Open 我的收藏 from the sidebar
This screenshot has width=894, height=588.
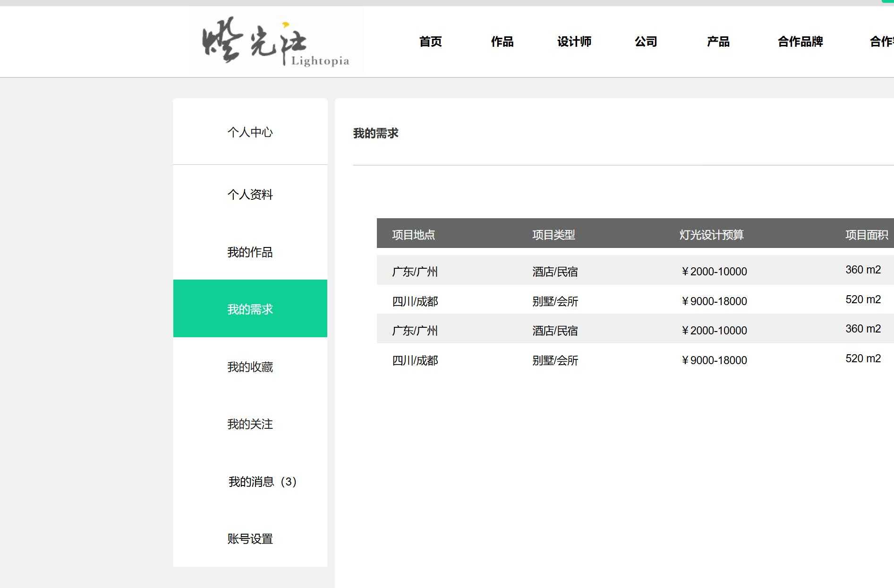click(250, 367)
